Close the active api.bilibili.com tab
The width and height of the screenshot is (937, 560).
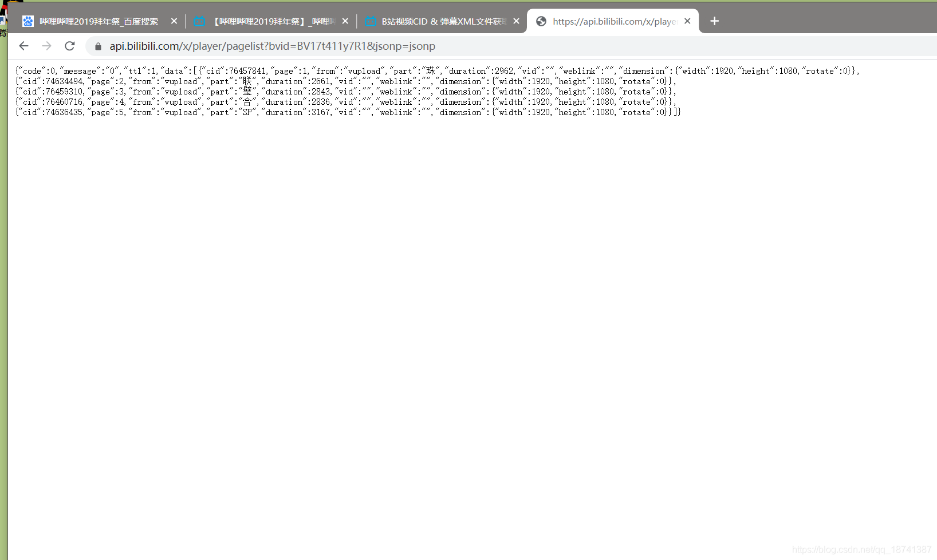pos(687,21)
